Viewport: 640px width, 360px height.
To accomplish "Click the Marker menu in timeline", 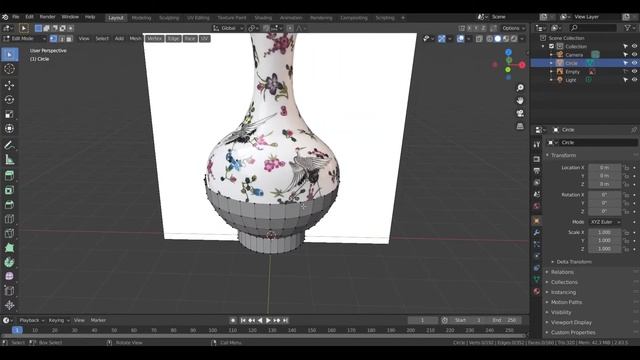I will tap(98, 320).
